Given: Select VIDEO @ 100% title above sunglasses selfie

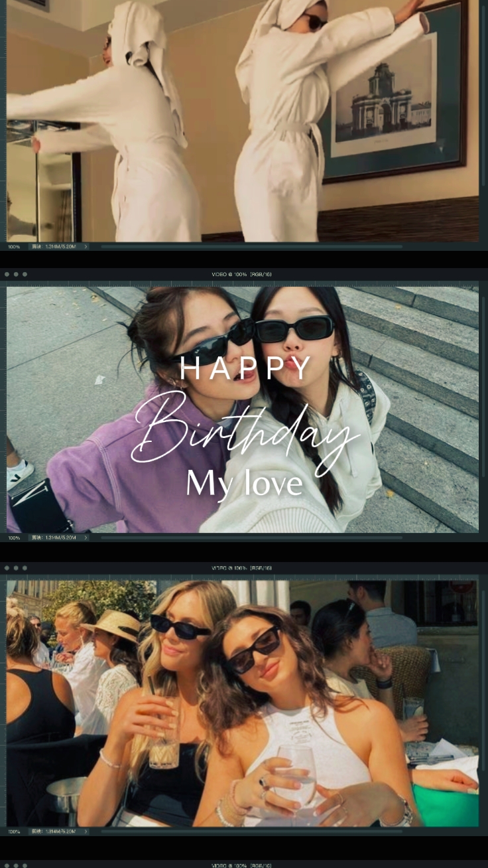Looking at the screenshot, I should [x=241, y=274].
